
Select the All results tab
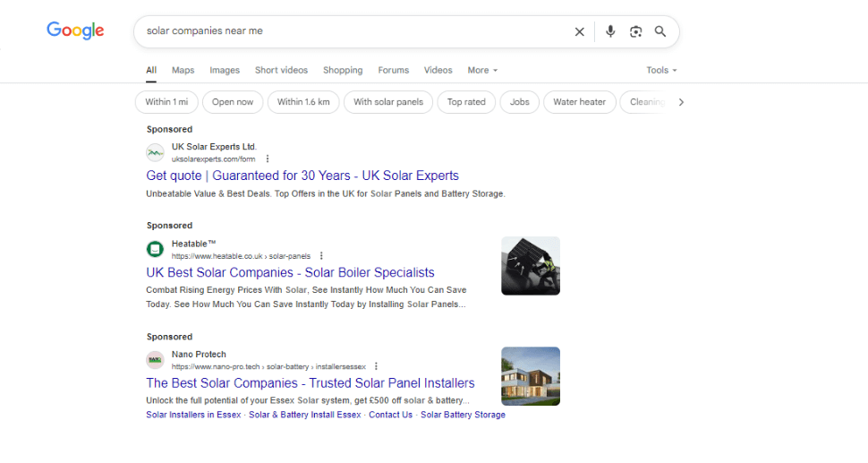[151, 71]
